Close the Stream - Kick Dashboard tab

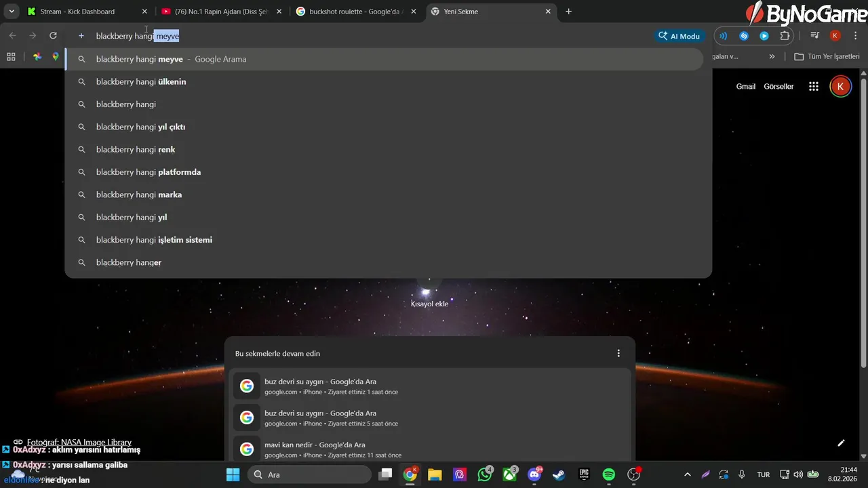144,12
